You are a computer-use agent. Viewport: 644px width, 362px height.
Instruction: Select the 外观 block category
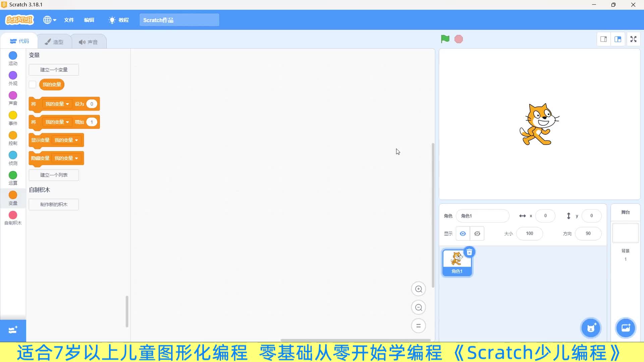[13, 78]
